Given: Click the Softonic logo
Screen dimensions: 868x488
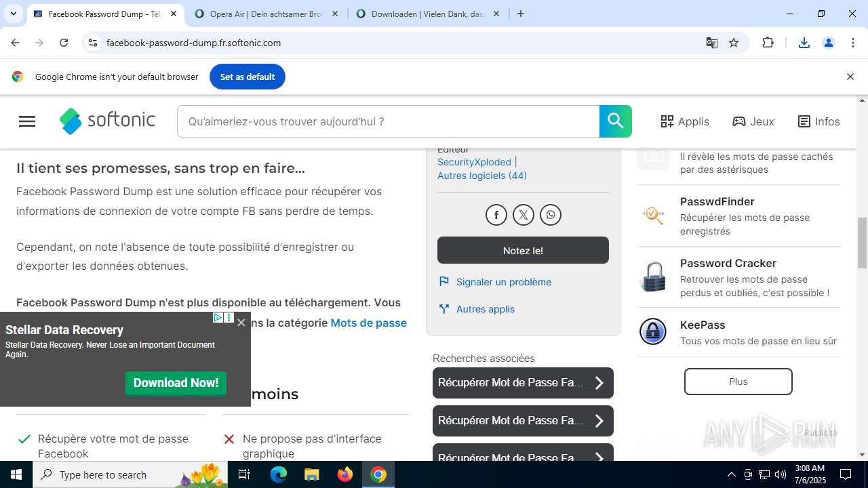Looking at the screenshot, I should pyautogui.click(x=107, y=121).
